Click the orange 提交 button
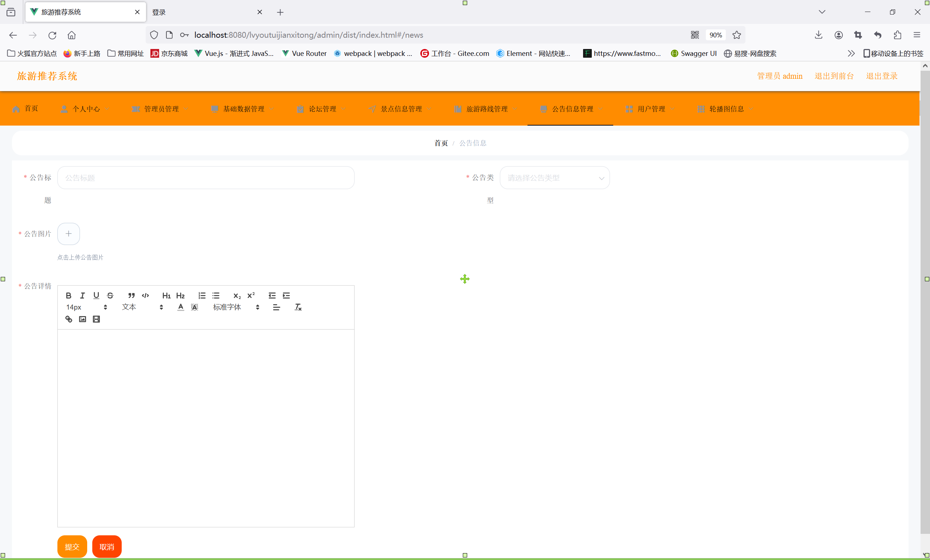 72,547
